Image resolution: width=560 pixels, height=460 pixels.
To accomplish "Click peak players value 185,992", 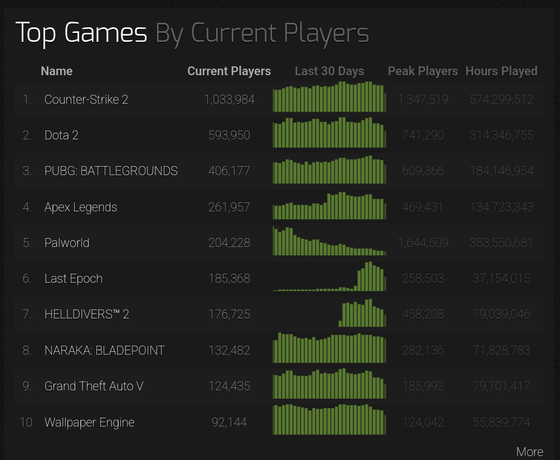I will click(x=423, y=386).
